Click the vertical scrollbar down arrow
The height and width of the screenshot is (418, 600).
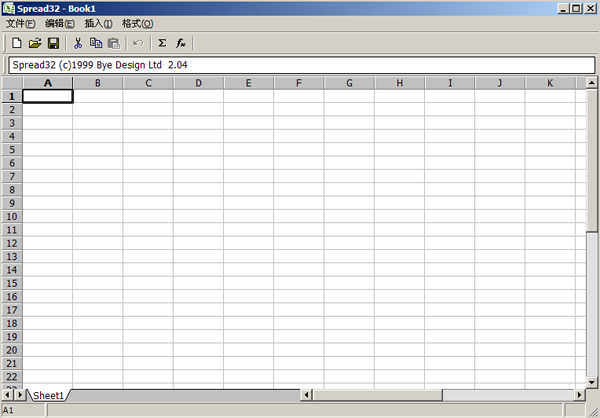pos(592,381)
